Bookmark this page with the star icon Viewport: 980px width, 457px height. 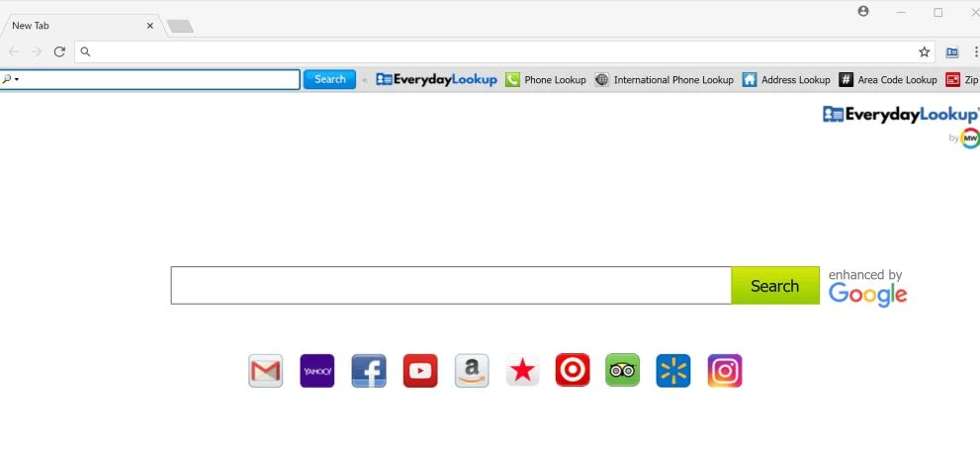[925, 51]
